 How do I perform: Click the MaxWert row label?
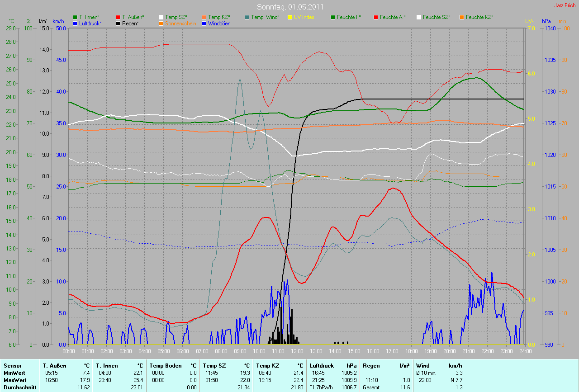click(14, 380)
